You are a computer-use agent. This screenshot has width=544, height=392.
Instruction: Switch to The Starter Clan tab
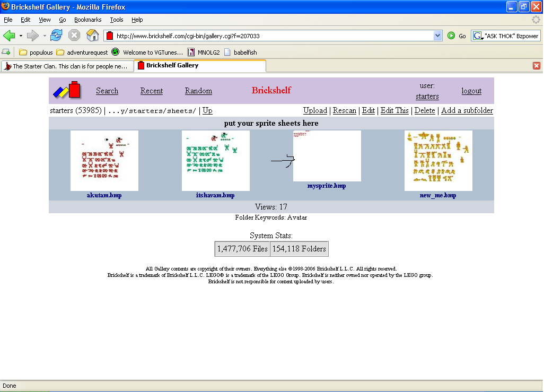[67, 66]
